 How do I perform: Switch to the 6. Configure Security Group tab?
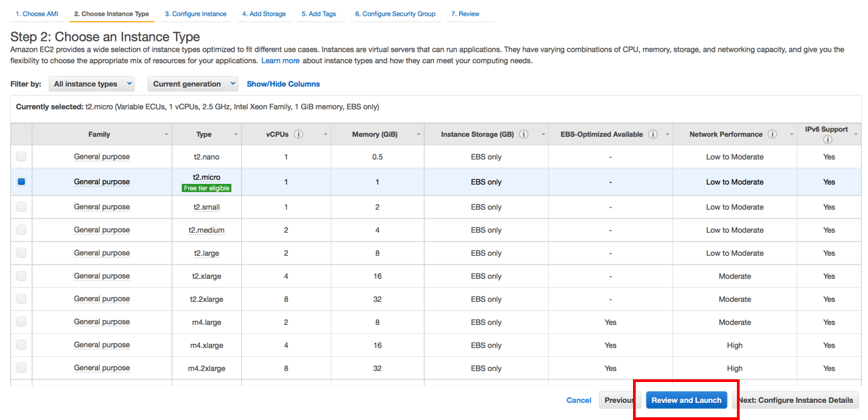click(395, 14)
